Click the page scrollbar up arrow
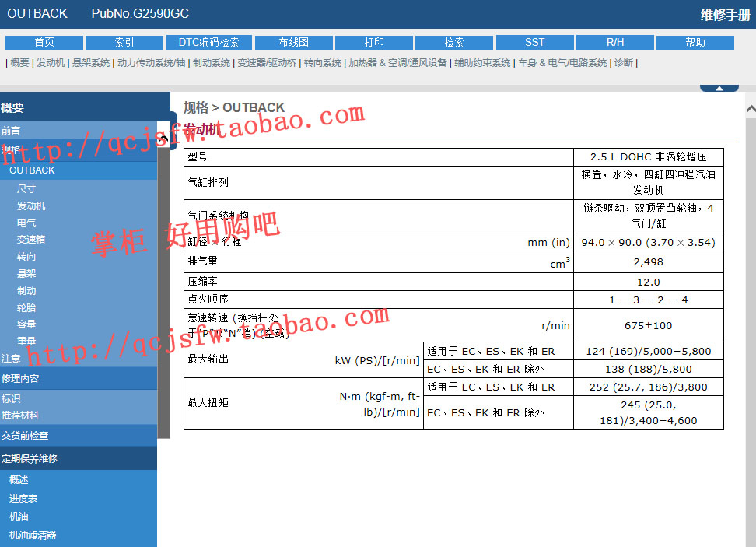Screen dimensions: 756x547 [751, 109]
